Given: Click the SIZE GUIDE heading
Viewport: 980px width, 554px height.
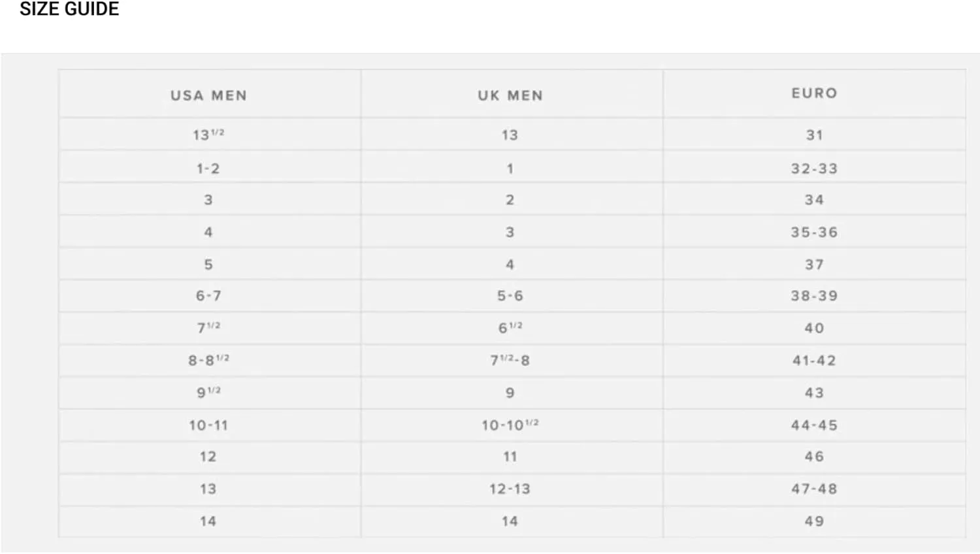Looking at the screenshot, I should 69,9.
